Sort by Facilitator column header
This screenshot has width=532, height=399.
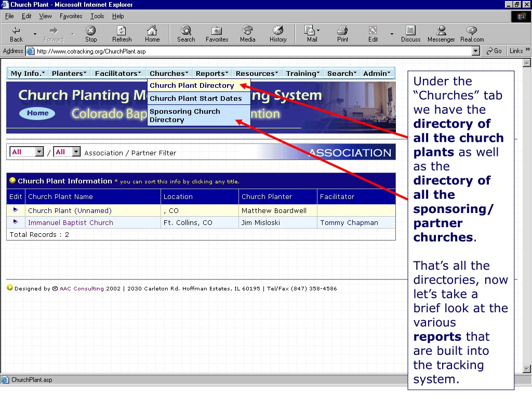coord(337,196)
